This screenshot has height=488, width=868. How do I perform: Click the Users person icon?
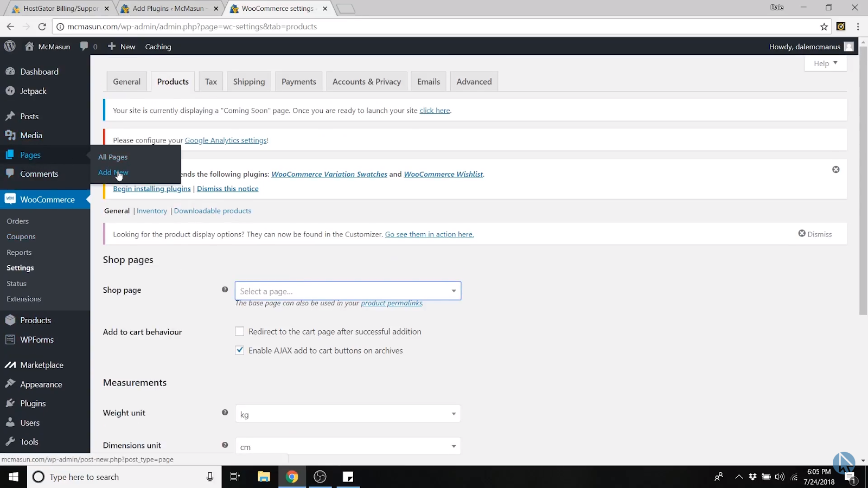tap(10, 422)
